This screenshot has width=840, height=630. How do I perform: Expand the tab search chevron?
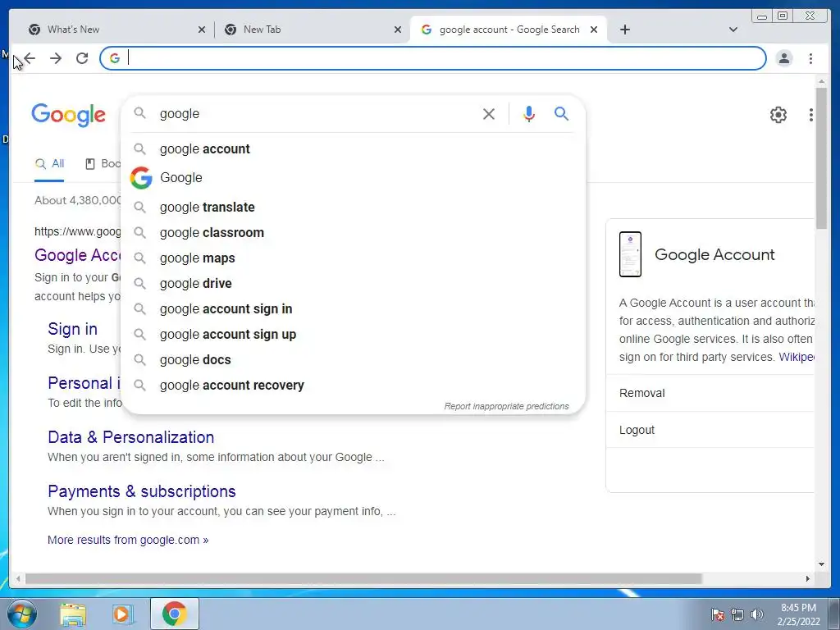(733, 30)
